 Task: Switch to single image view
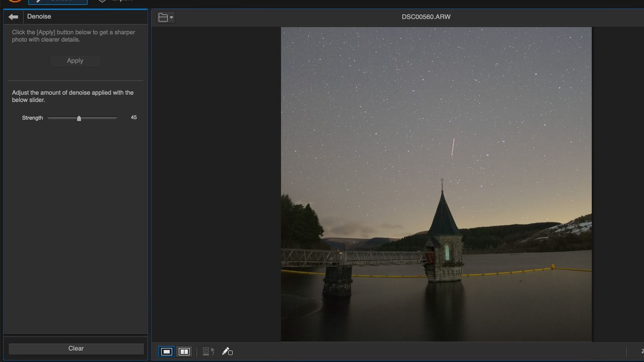pyautogui.click(x=167, y=351)
